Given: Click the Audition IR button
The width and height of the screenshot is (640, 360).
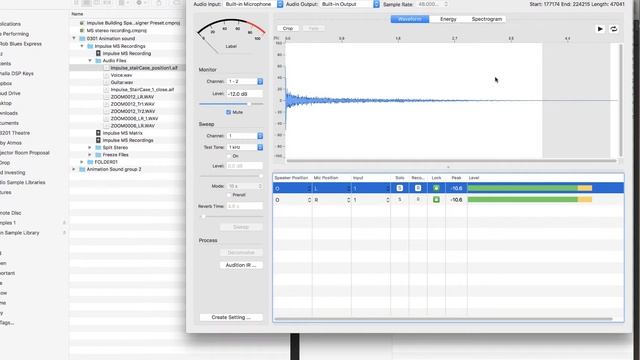Looking at the screenshot, I should tap(241, 265).
